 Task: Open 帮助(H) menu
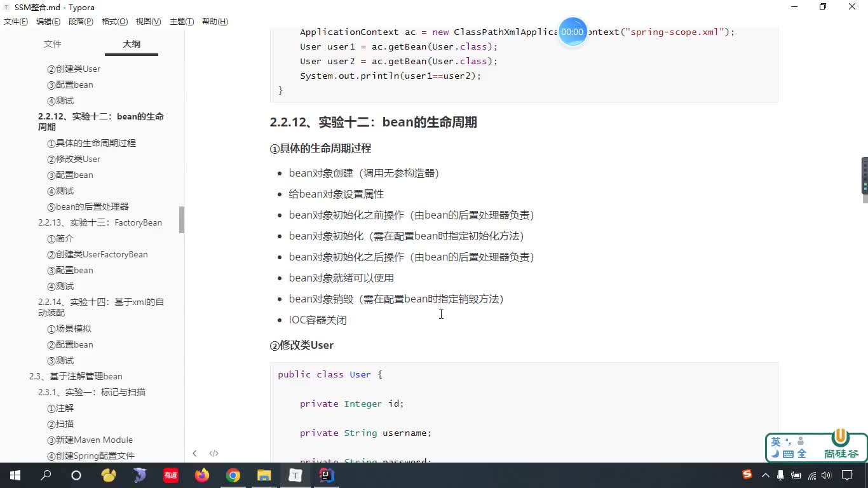[x=215, y=22]
